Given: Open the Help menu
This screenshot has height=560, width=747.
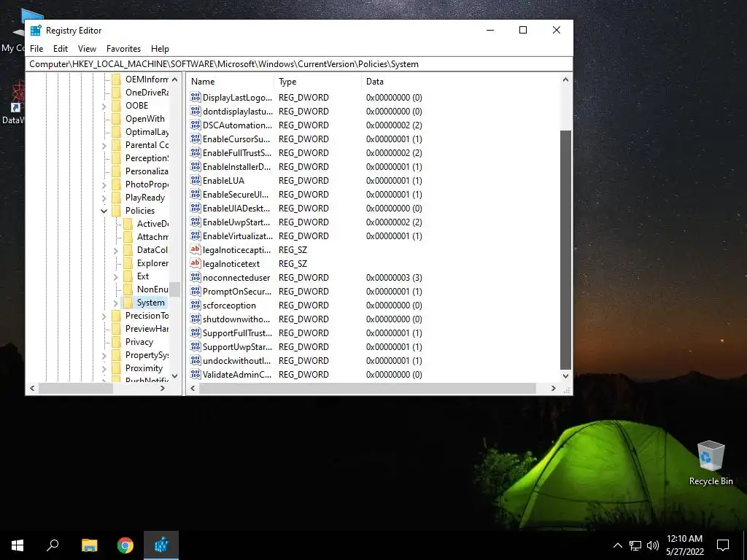Looking at the screenshot, I should (x=160, y=49).
